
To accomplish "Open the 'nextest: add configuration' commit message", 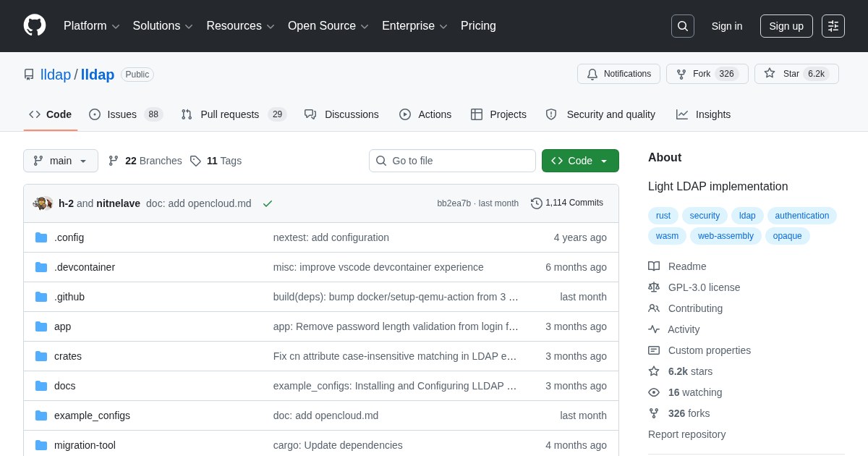I will pyautogui.click(x=331, y=237).
